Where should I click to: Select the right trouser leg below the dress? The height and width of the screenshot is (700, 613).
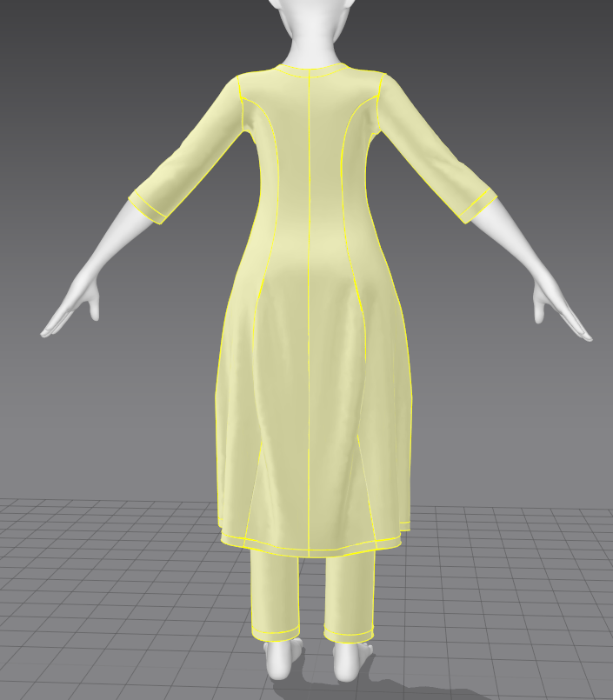[x=350, y=596]
